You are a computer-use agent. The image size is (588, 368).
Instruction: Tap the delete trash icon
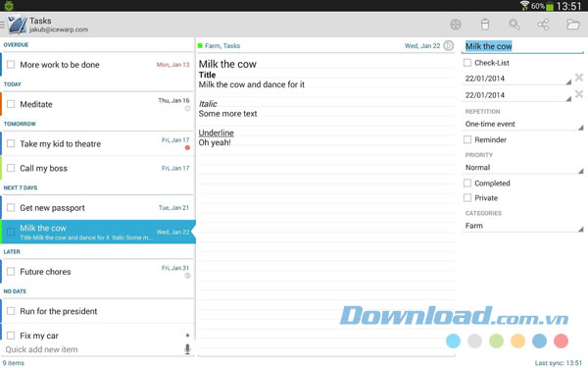coord(484,25)
